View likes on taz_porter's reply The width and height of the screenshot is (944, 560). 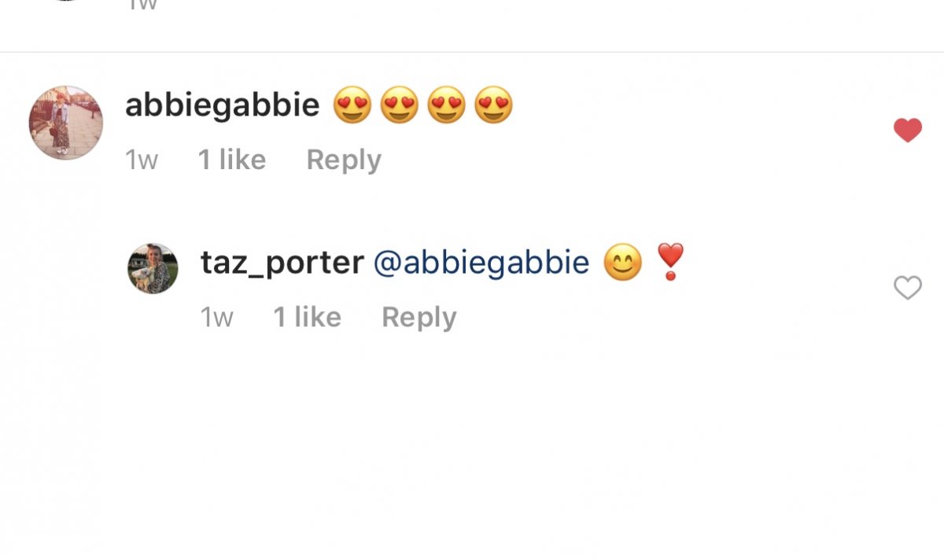[x=307, y=318]
